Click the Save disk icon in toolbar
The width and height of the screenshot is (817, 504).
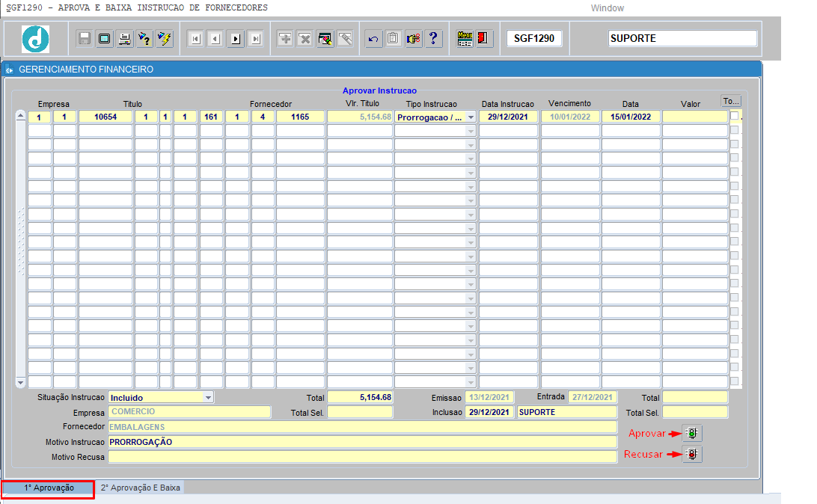(x=84, y=39)
